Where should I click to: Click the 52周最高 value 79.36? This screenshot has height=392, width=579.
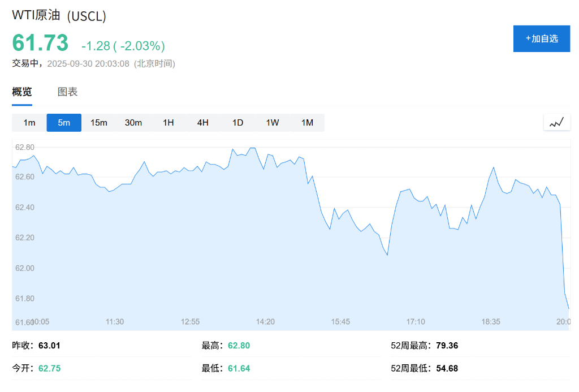click(x=447, y=346)
